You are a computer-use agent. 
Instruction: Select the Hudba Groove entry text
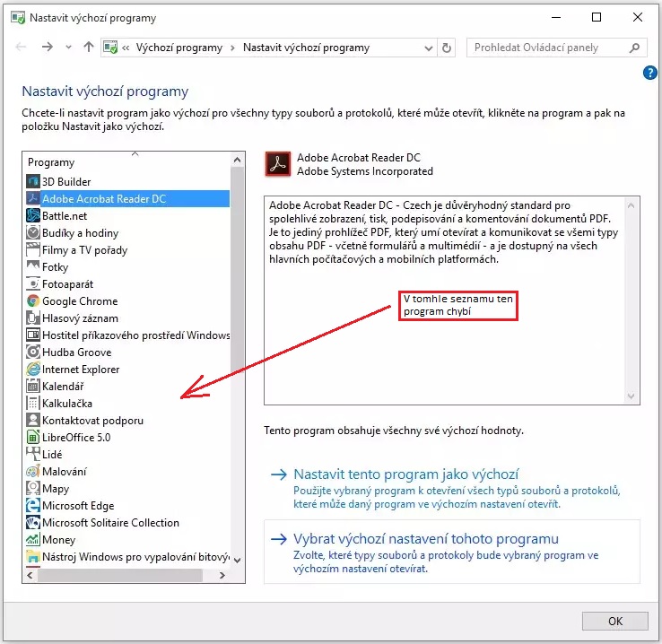(x=77, y=352)
